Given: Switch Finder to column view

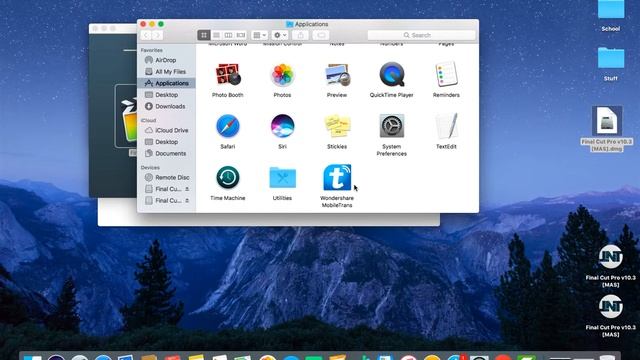Looking at the screenshot, I should 229,35.
